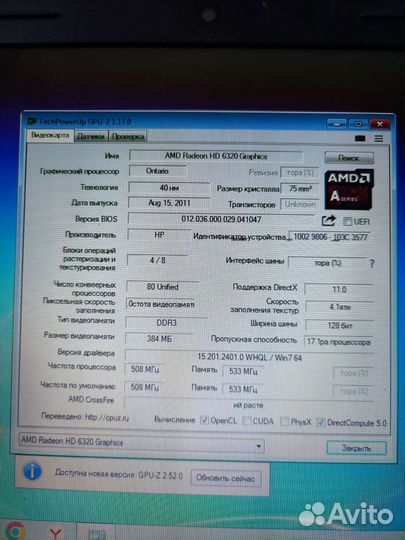The width and height of the screenshot is (405, 540).
Task: Click the 128 бит bus width value
Action: click(340, 325)
